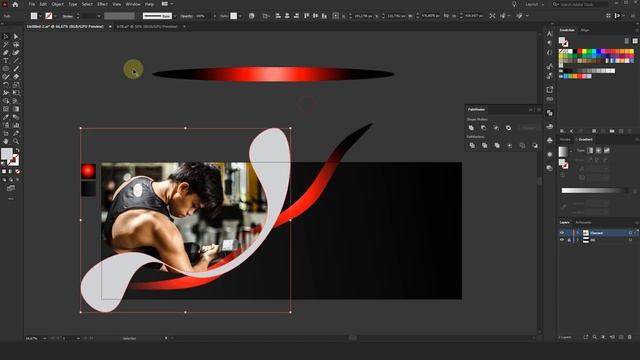
Task: Pick the Type tool
Action: [x=6, y=61]
